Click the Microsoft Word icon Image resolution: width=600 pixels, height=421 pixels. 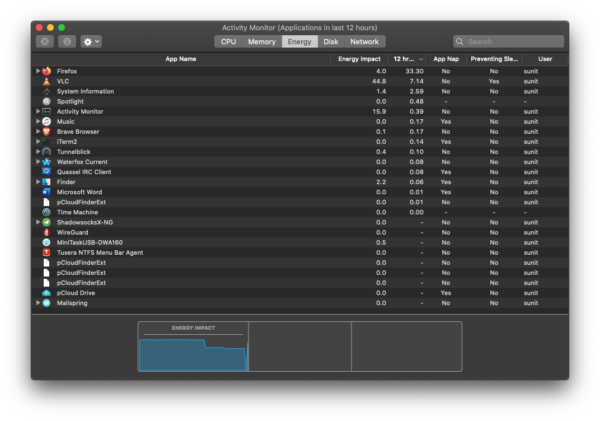click(x=47, y=192)
